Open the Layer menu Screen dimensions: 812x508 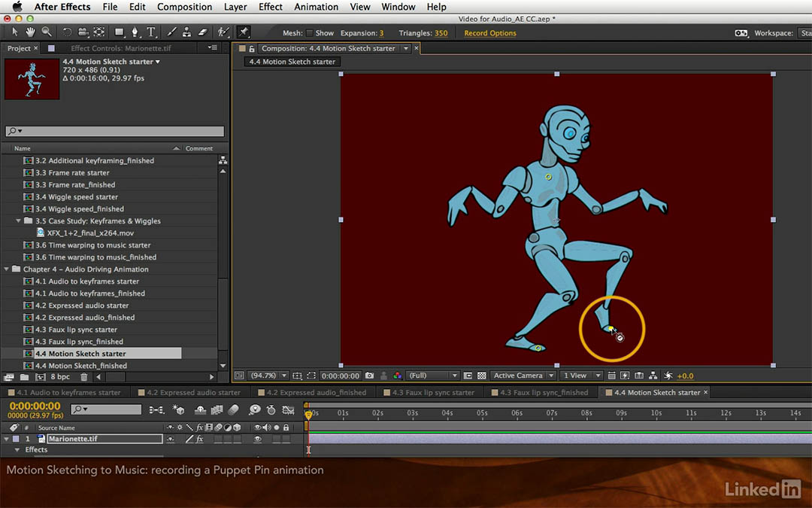click(235, 7)
